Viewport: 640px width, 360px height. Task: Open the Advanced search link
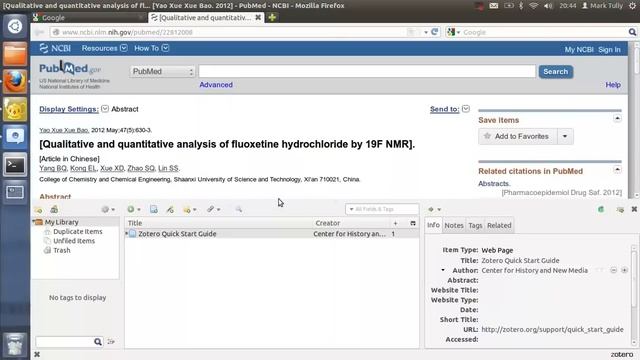216,85
